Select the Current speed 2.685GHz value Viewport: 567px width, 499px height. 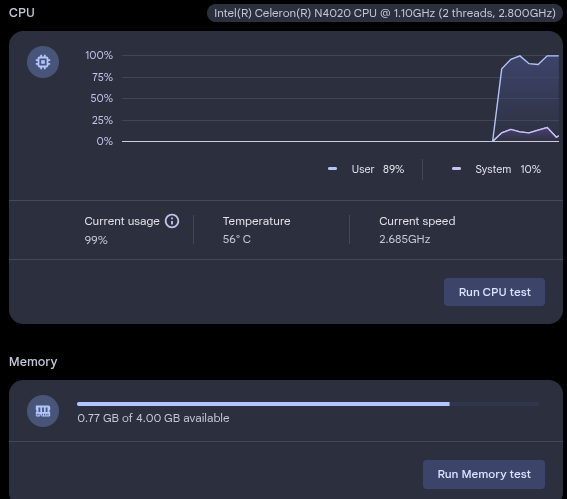click(405, 239)
